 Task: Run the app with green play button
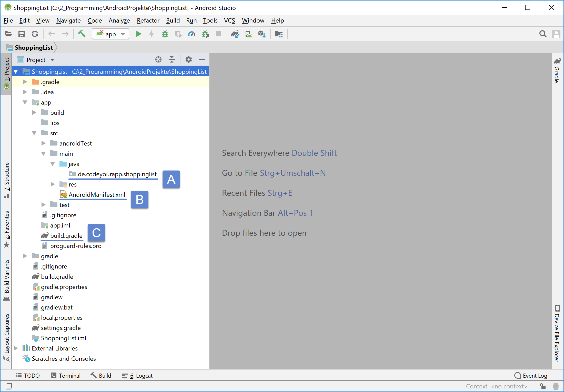click(139, 34)
